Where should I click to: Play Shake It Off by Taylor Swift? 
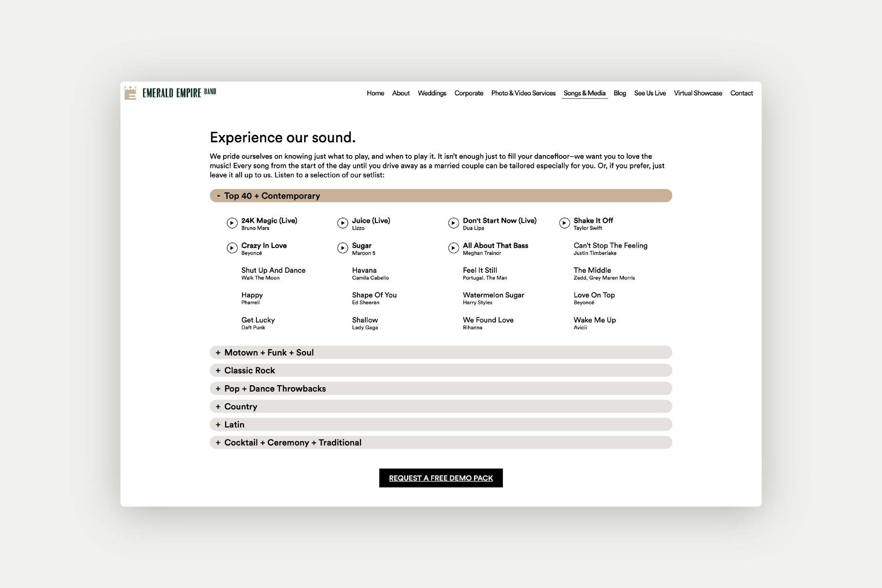coord(564,223)
